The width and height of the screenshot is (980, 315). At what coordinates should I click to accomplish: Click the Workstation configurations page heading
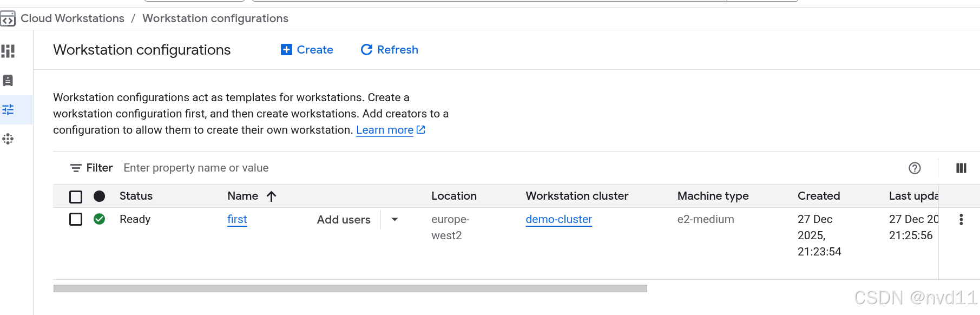point(142,50)
